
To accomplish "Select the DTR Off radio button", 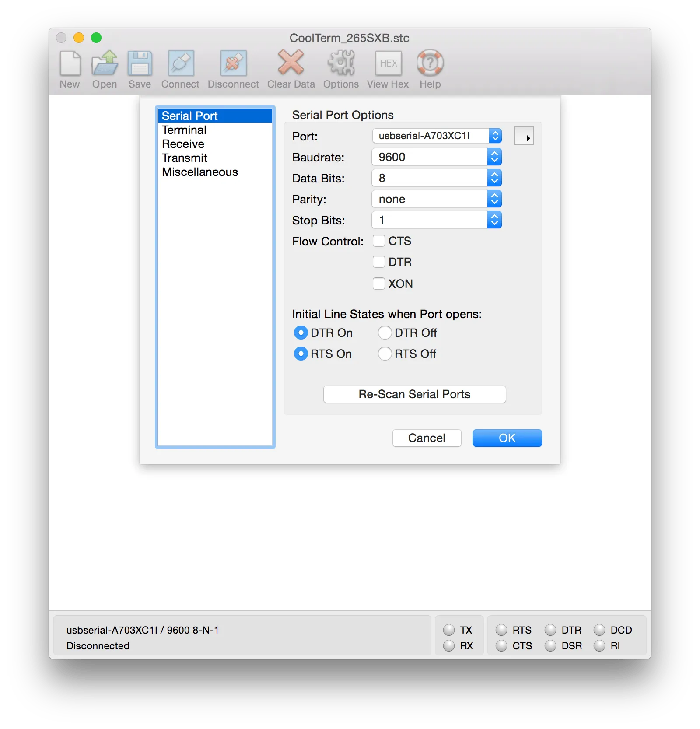I will click(x=385, y=333).
